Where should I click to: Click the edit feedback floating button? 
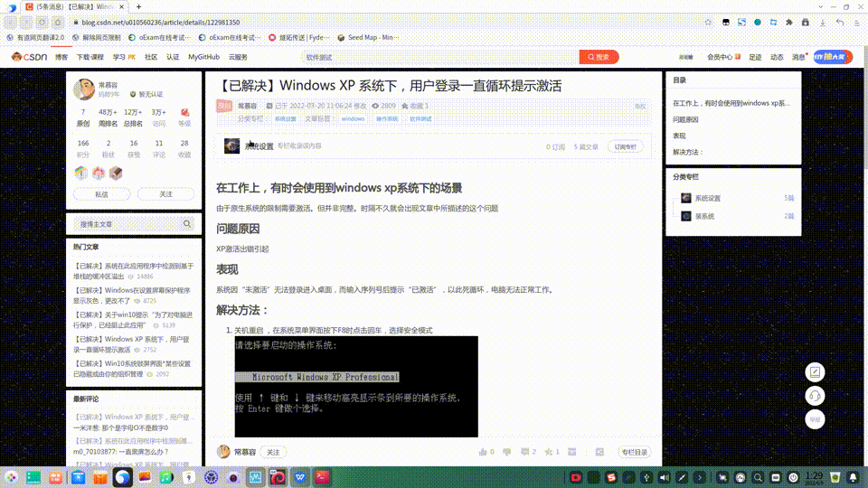click(x=815, y=372)
